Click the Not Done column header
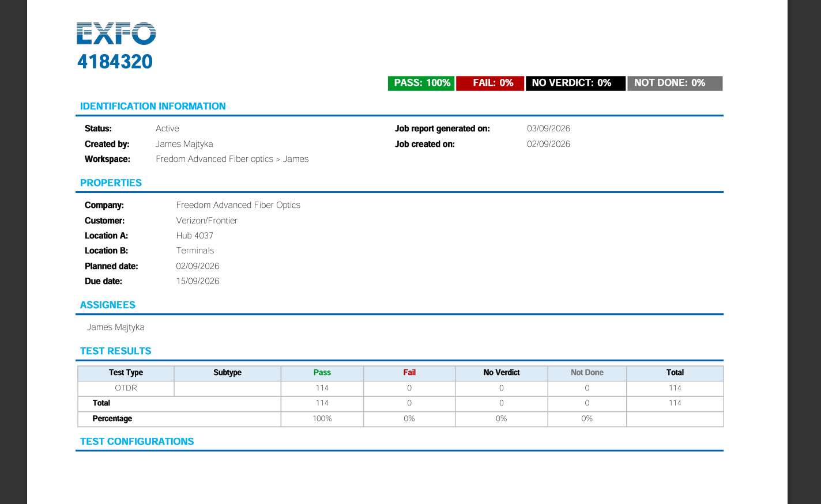Screen dimensions: 821x504 587,373
